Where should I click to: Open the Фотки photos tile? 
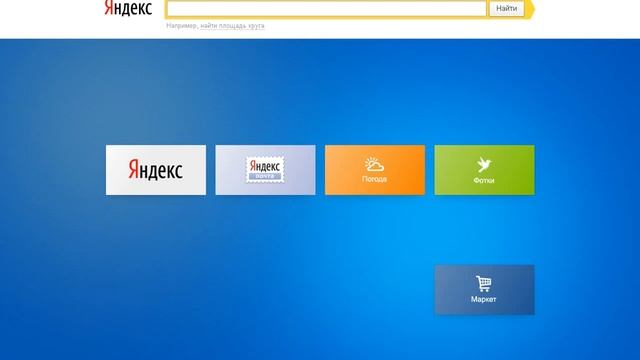click(484, 170)
